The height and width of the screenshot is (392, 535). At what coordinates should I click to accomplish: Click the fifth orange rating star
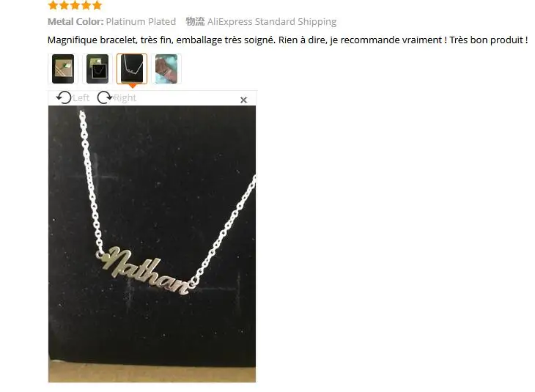pos(97,5)
